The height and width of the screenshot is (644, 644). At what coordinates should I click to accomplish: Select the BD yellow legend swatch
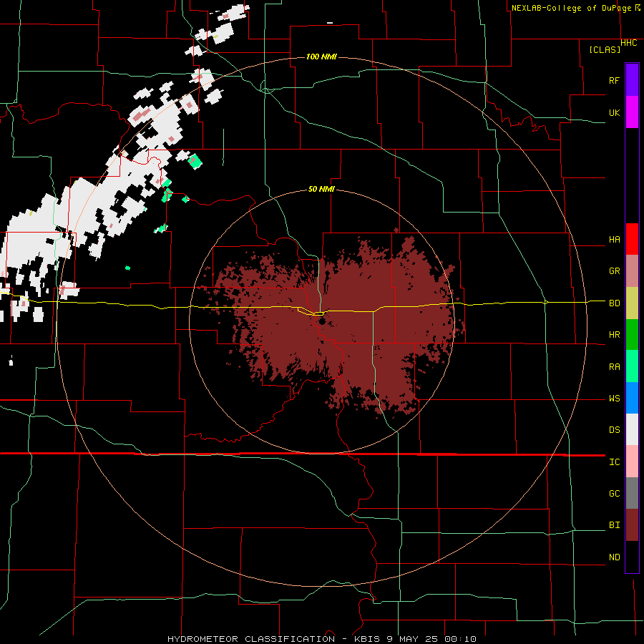tap(632, 303)
